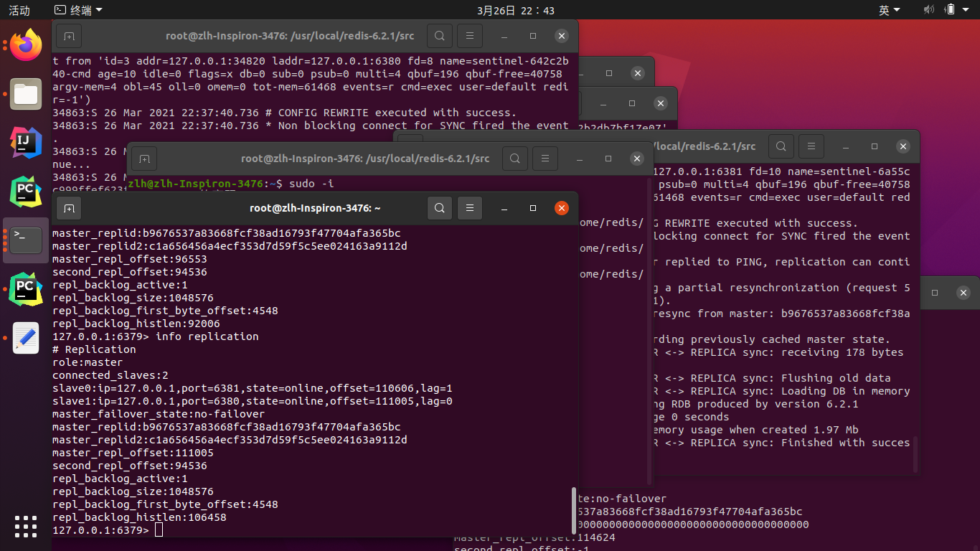Open new tab in terminal with 34863:S logs

point(69,36)
